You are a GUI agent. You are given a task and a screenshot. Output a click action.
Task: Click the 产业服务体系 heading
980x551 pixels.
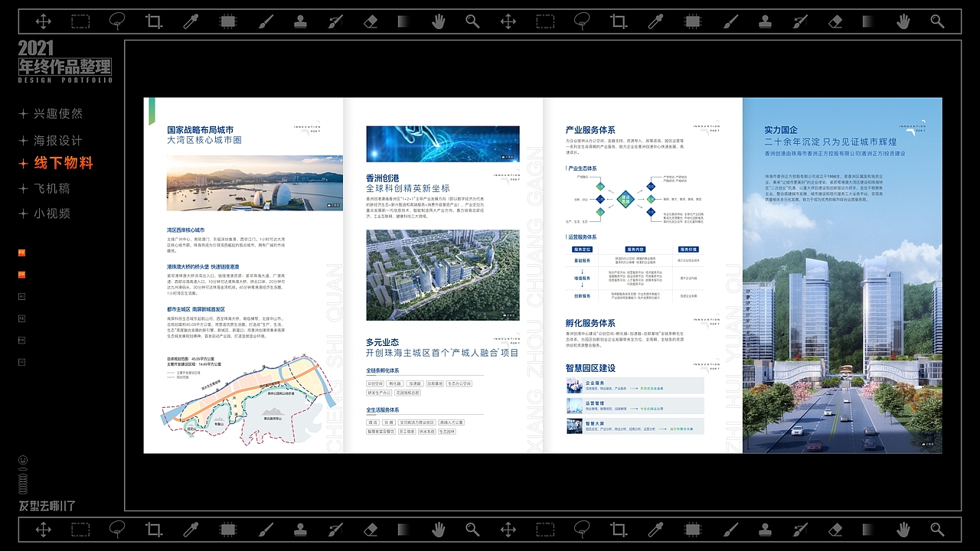(590, 130)
